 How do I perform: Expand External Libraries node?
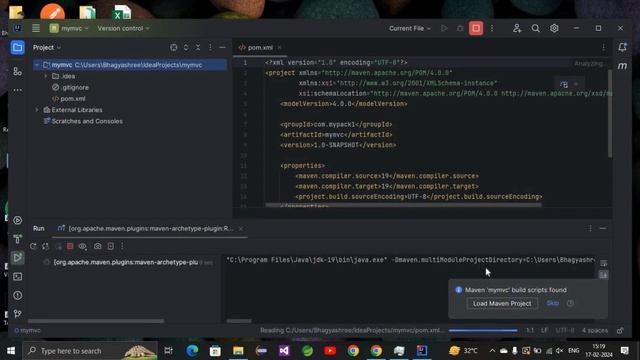point(37,110)
